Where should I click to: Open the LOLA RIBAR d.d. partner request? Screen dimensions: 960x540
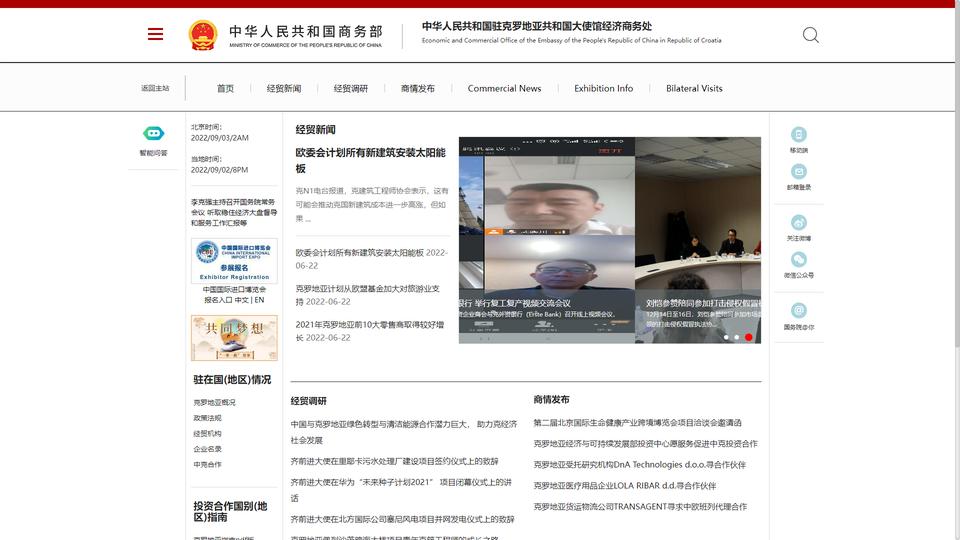pos(624,486)
